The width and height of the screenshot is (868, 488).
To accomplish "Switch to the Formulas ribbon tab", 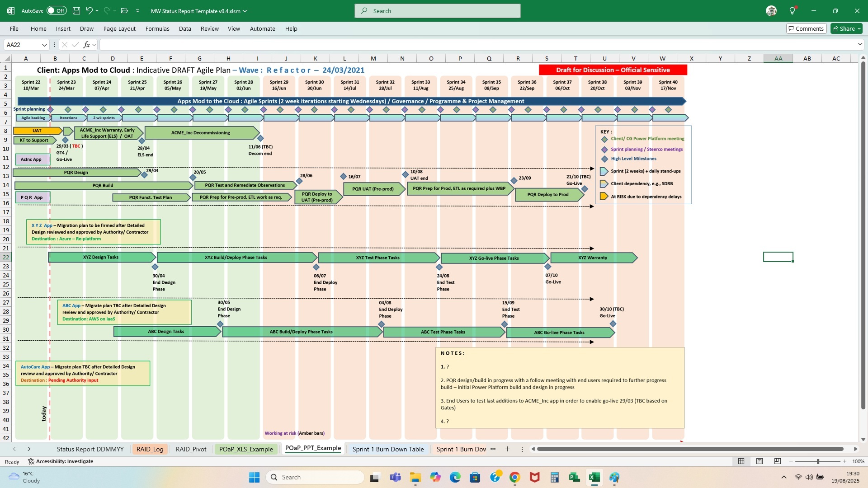I will [157, 28].
